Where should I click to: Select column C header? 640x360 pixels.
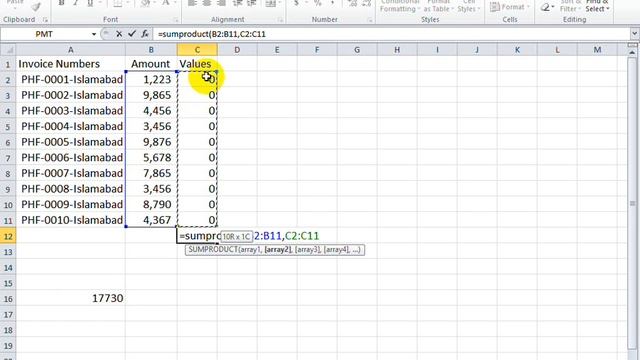(197, 50)
